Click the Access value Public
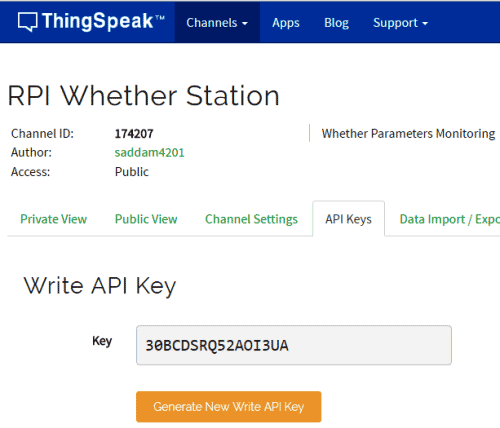Screen dimensions: 500x428 click(132, 172)
